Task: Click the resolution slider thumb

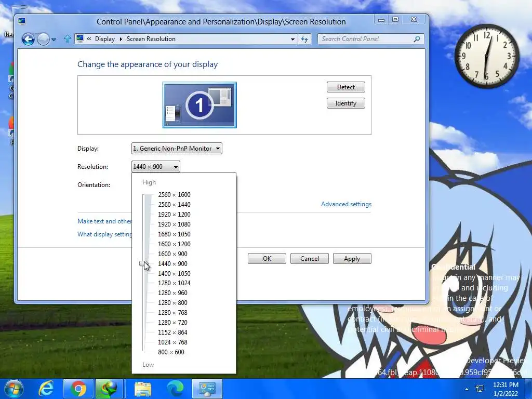Action: 143,263
